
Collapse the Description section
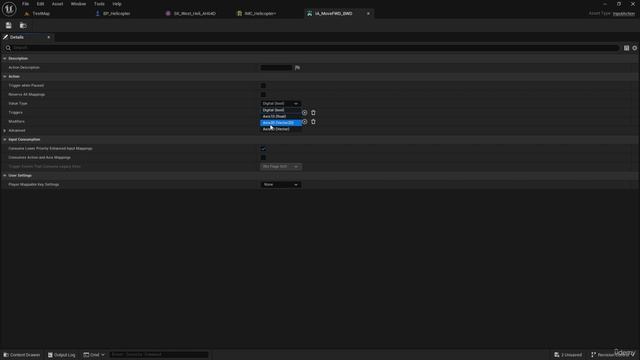tap(4, 59)
